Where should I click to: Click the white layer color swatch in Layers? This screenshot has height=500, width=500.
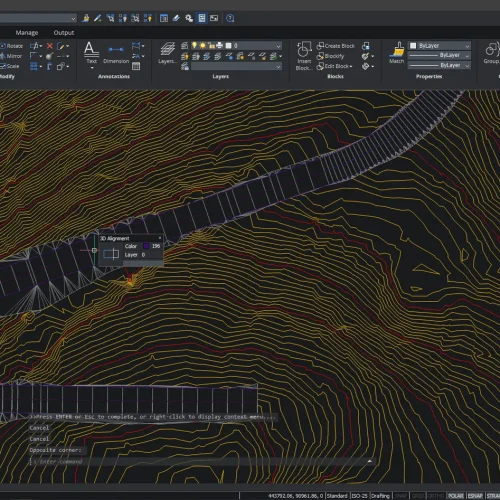click(x=228, y=45)
